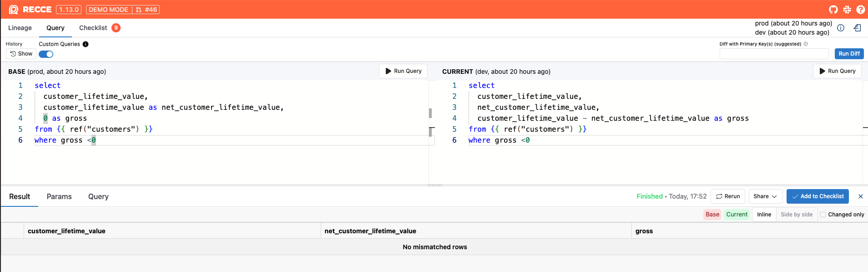This screenshot has width=868, height=272.
Task: Click the primary key input field
Action: click(774, 54)
